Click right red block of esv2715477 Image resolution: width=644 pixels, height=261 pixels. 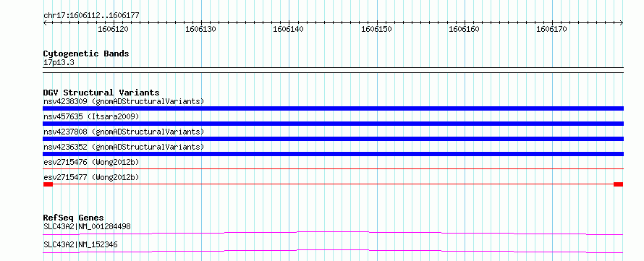(x=619, y=184)
